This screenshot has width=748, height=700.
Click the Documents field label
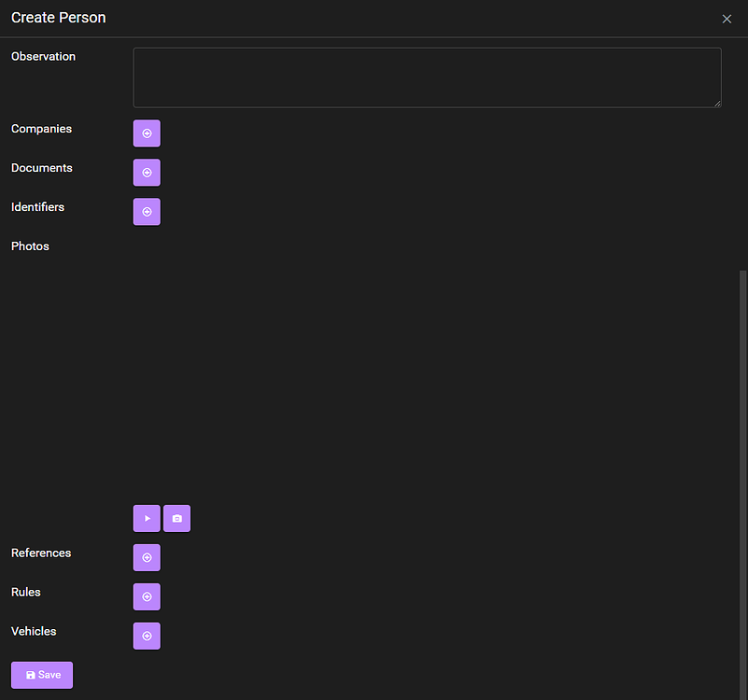click(x=42, y=168)
